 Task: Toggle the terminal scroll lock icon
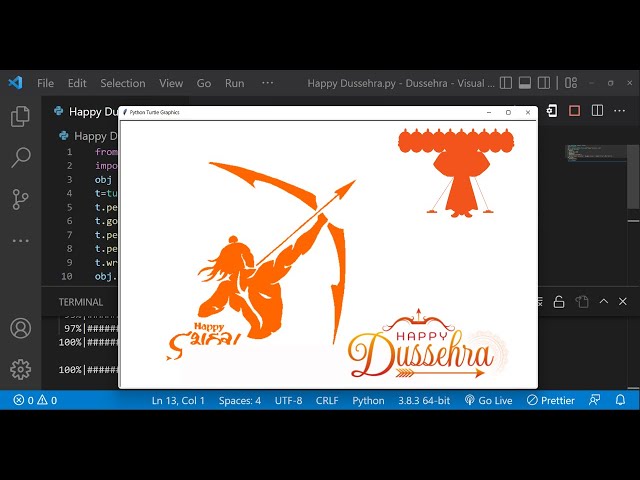559,302
